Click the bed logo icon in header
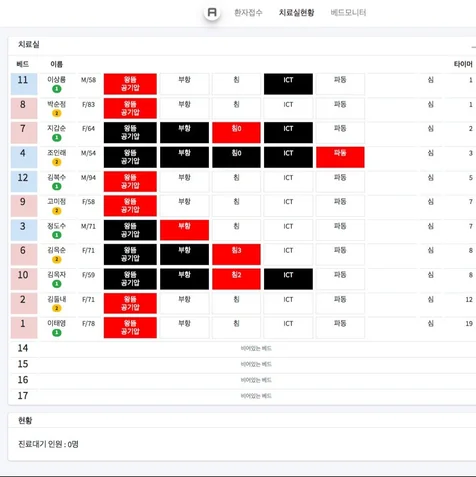Viewport: 476px width, 477px height. pos(212,13)
